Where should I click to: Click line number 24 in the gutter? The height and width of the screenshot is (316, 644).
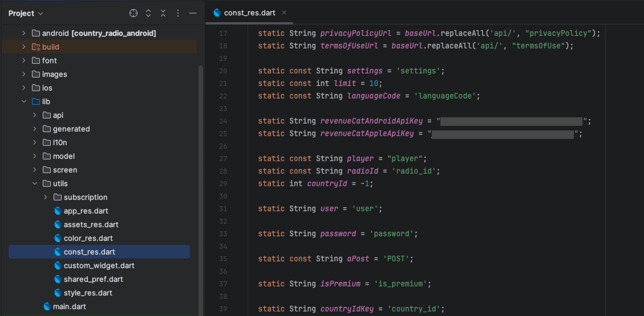pos(223,121)
